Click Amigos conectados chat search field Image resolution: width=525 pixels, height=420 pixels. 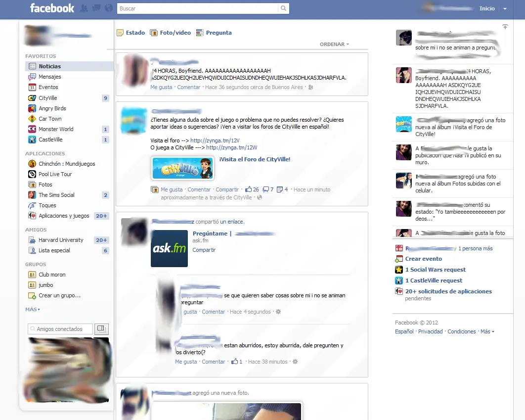60,329
